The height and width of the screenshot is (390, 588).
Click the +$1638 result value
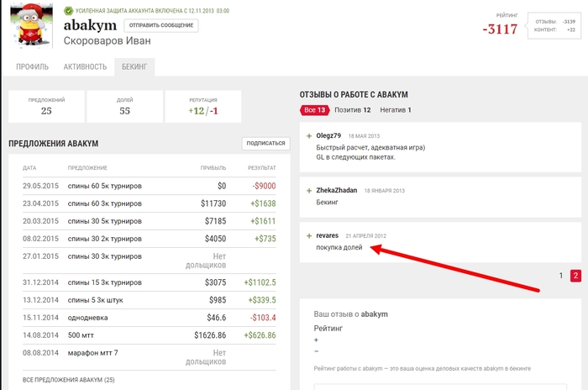(x=263, y=203)
